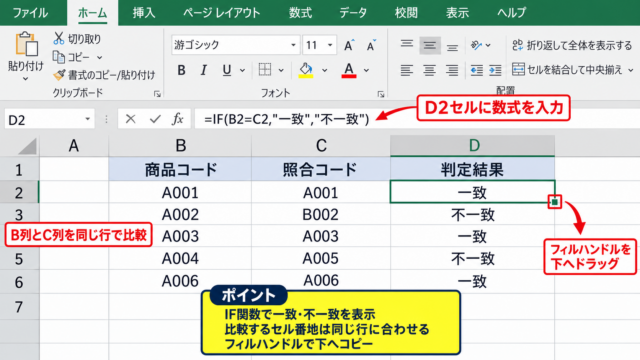Cancel formula entry with the X button
Image resolution: width=640 pixels, height=360 pixels.
(131, 119)
